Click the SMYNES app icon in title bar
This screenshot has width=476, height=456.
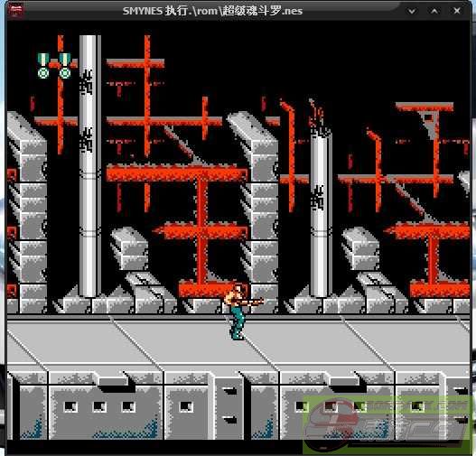[x=16, y=11]
